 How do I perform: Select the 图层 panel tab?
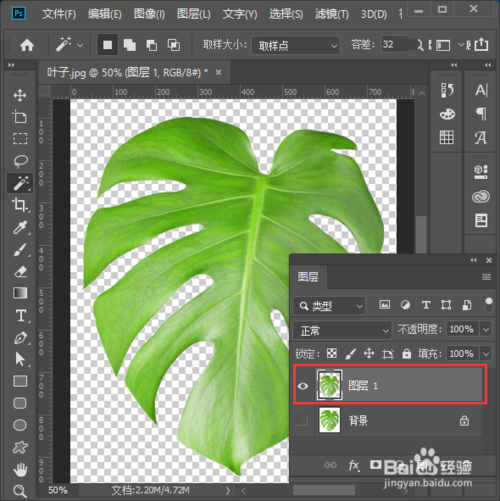tap(308, 277)
